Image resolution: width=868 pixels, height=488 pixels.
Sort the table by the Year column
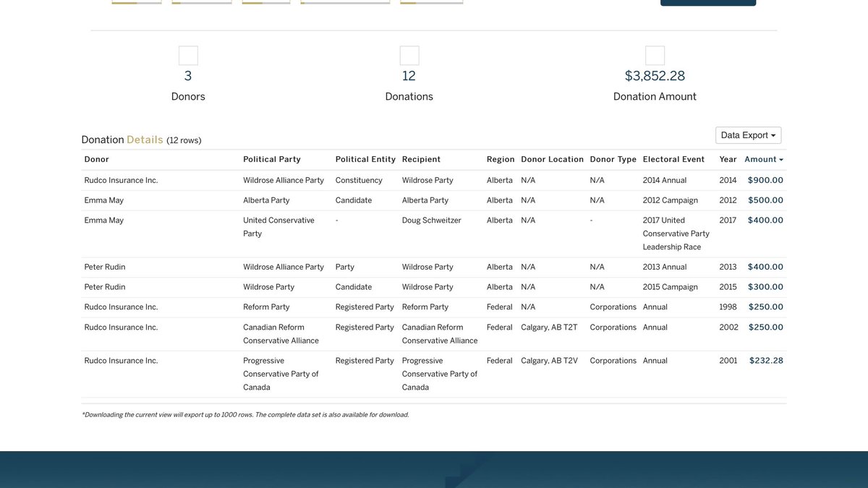(727, 158)
